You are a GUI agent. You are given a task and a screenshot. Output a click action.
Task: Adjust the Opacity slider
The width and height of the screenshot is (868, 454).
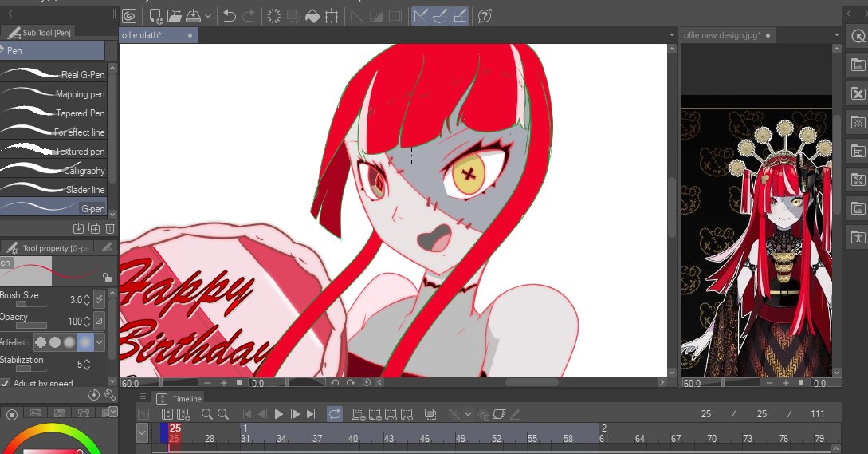(31, 326)
